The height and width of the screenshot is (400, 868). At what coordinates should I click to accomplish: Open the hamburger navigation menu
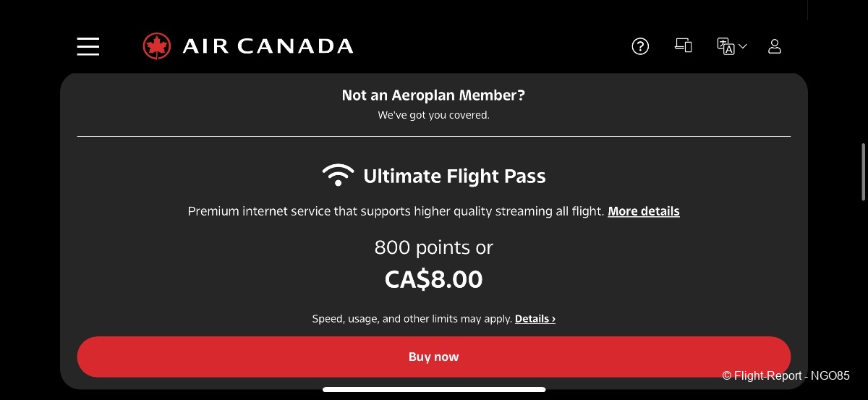click(88, 46)
